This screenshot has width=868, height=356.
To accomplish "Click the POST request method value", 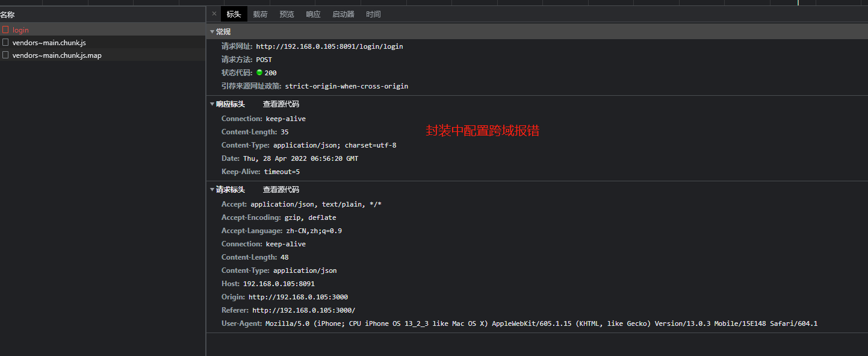I will coord(264,60).
